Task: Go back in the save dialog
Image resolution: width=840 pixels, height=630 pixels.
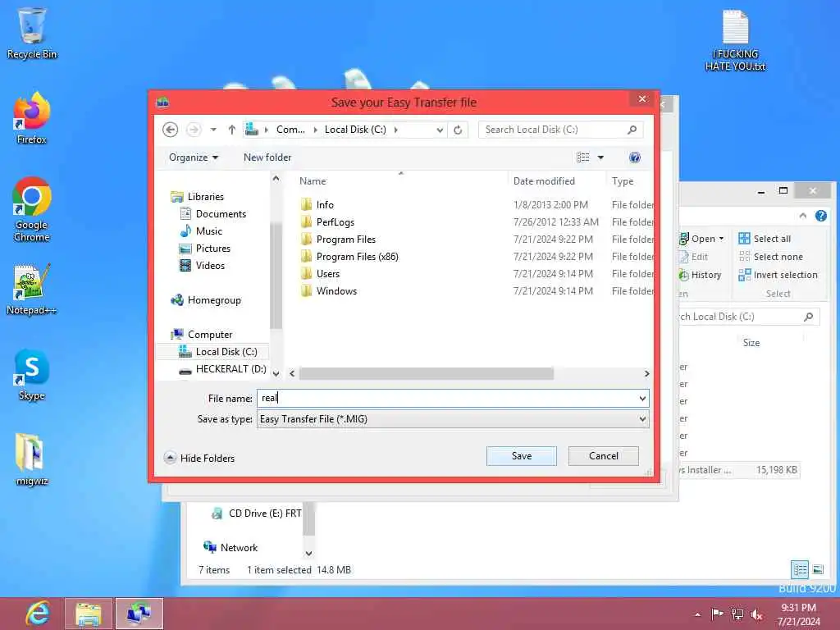Action: point(171,130)
